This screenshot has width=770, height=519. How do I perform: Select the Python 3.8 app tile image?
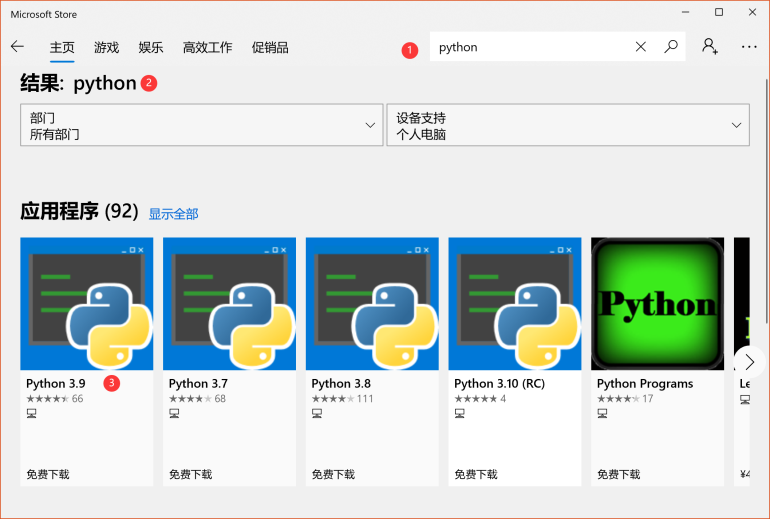coord(372,304)
